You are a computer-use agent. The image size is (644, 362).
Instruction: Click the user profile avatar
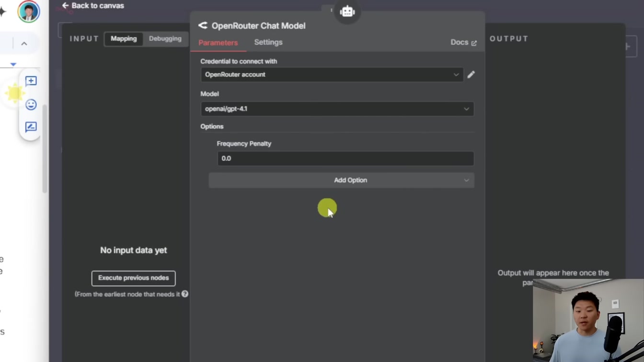click(x=28, y=11)
